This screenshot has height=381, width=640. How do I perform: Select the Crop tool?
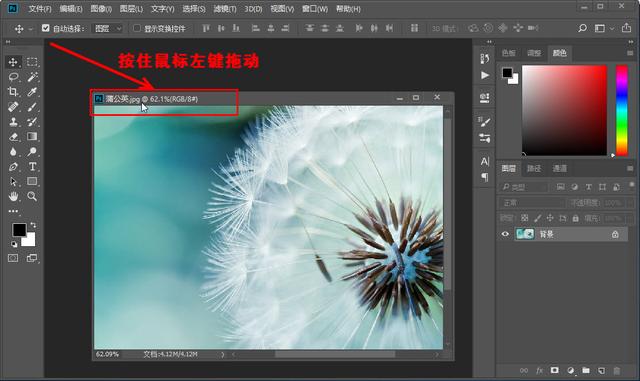coord(13,91)
